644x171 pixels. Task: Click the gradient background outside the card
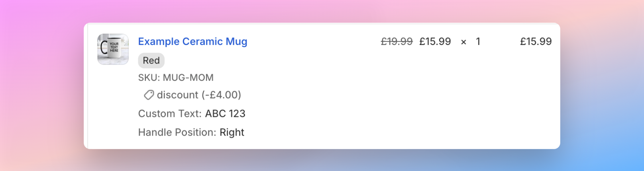pyautogui.click(x=40, y=80)
